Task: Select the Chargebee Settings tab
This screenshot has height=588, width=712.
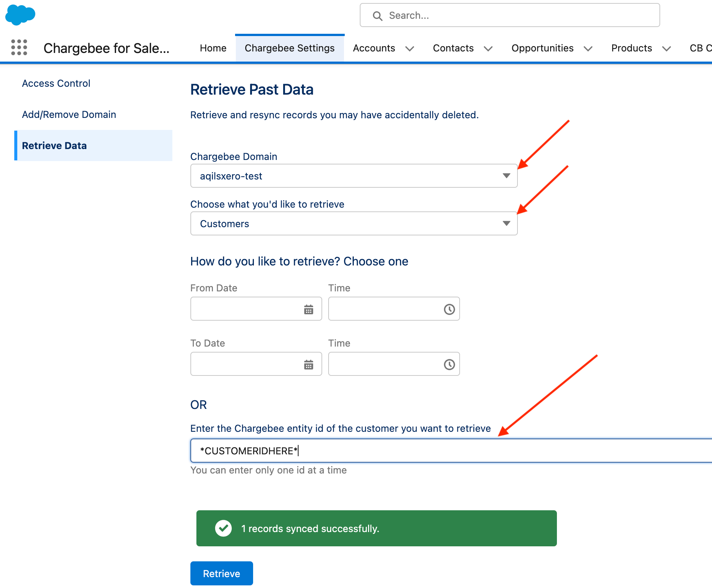Action: 290,48
